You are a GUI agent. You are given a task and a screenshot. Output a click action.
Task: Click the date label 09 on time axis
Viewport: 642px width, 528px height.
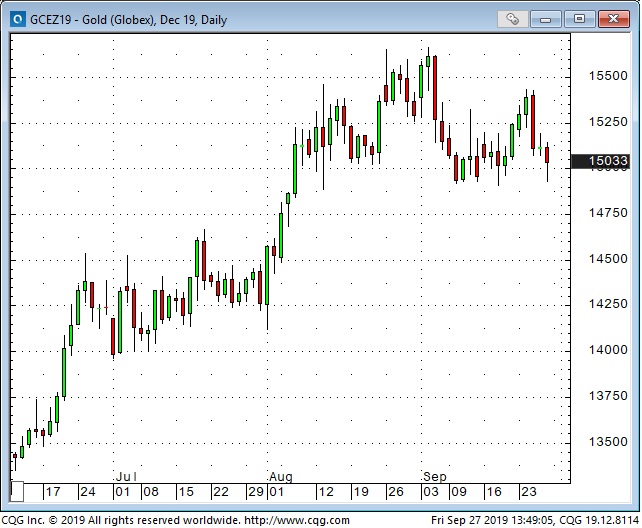(459, 492)
